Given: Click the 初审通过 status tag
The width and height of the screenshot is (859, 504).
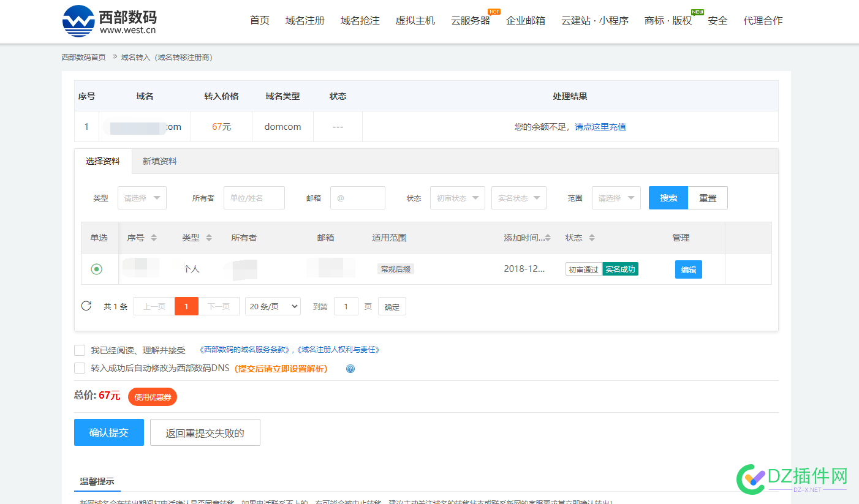Looking at the screenshot, I should [583, 269].
